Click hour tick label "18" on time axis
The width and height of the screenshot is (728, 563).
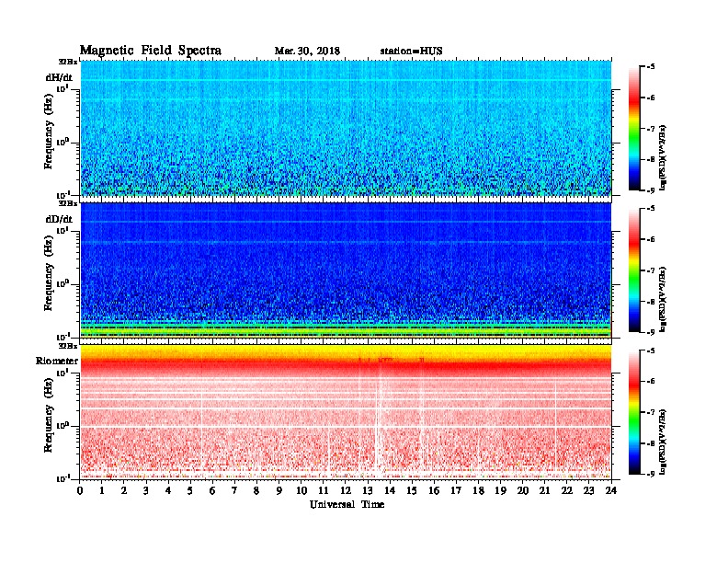(x=478, y=490)
